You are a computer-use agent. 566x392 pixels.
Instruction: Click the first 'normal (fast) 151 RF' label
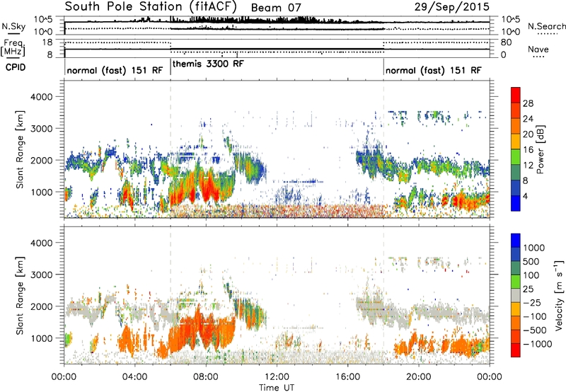point(115,70)
